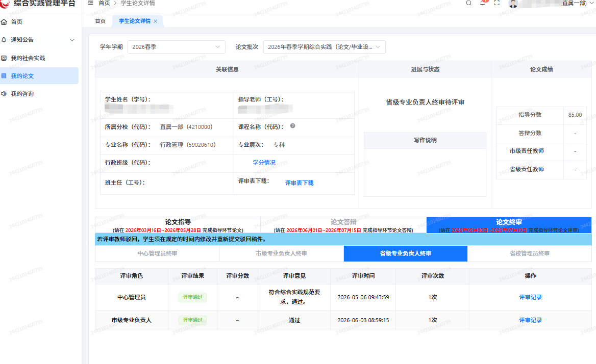Screen dimensions: 596x364
Task: Click the 写作说明 text area box
Action: point(425,172)
